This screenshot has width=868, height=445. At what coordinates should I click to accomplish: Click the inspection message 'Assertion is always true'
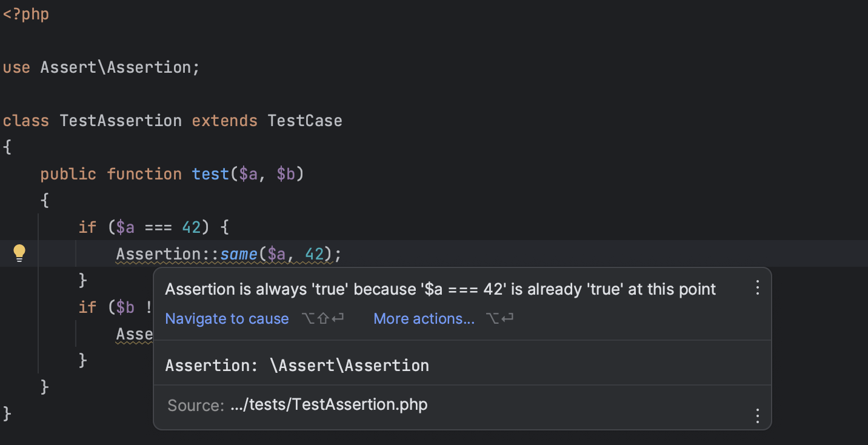point(440,289)
